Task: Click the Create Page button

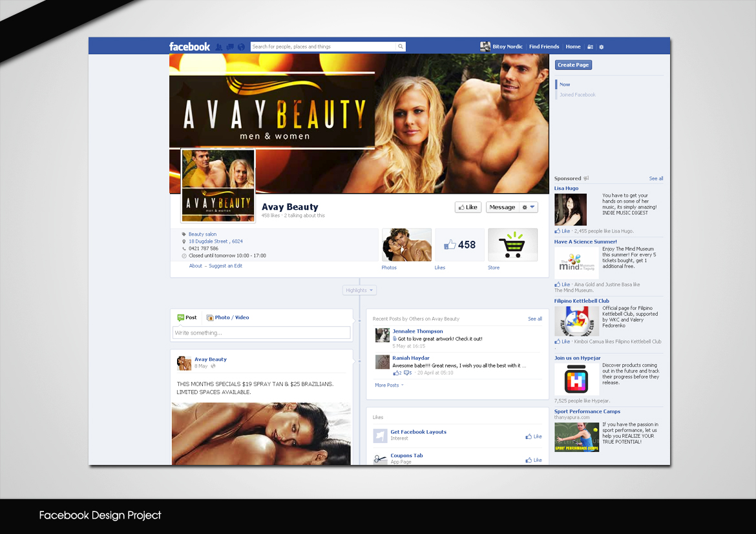Action: click(x=573, y=65)
